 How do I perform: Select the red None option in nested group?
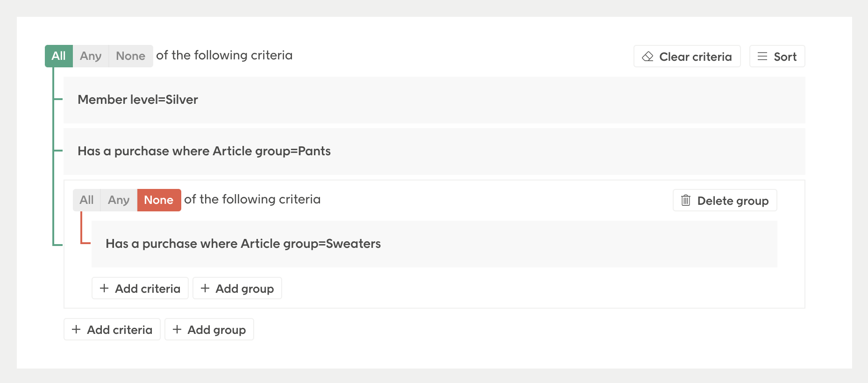click(x=159, y=200)
